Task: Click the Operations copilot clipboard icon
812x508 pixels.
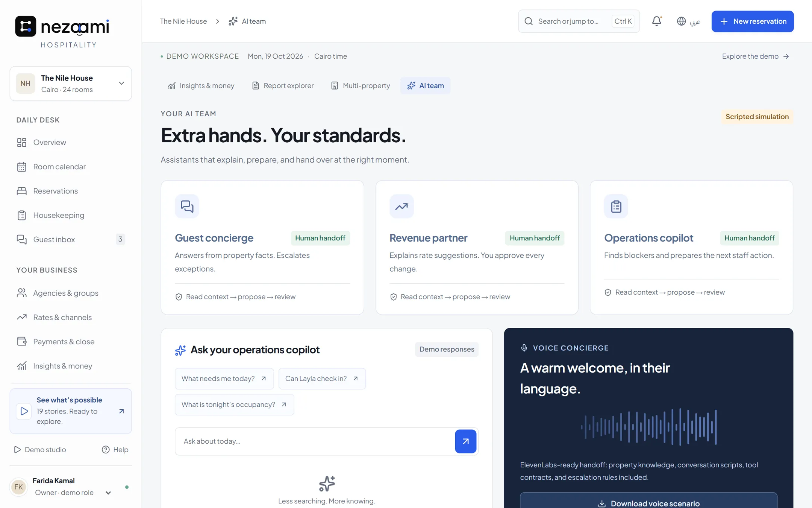Action: [x=616, y=206]
